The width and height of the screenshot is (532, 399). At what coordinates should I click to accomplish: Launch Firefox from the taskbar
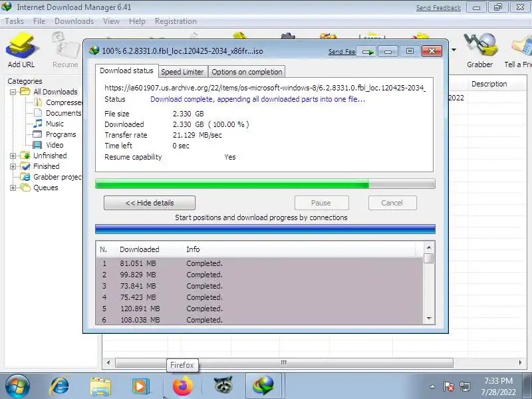[182, 386]
